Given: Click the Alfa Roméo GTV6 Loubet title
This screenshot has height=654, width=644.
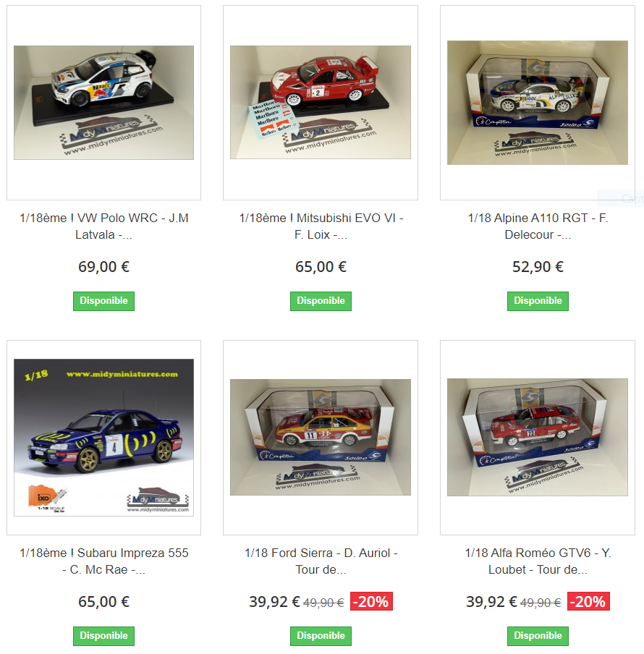Looking at the screenshot, I should pyautogui.click(x=538, y=561).
